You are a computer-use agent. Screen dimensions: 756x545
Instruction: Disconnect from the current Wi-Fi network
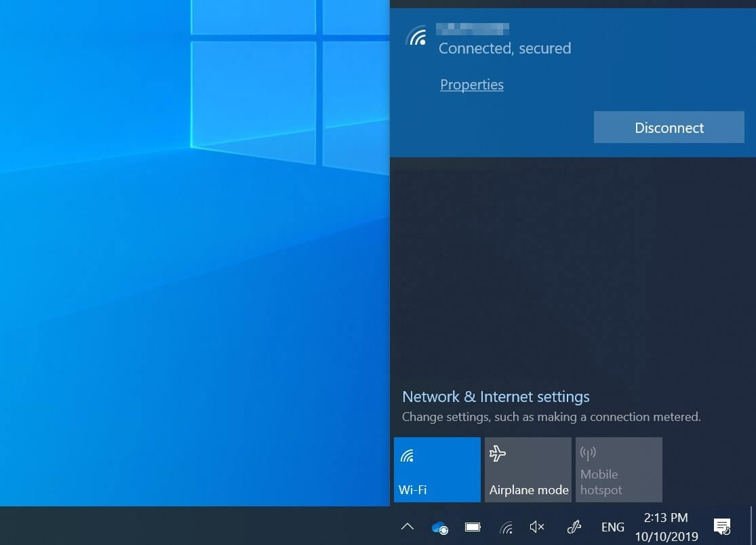(x=669, y=127)
